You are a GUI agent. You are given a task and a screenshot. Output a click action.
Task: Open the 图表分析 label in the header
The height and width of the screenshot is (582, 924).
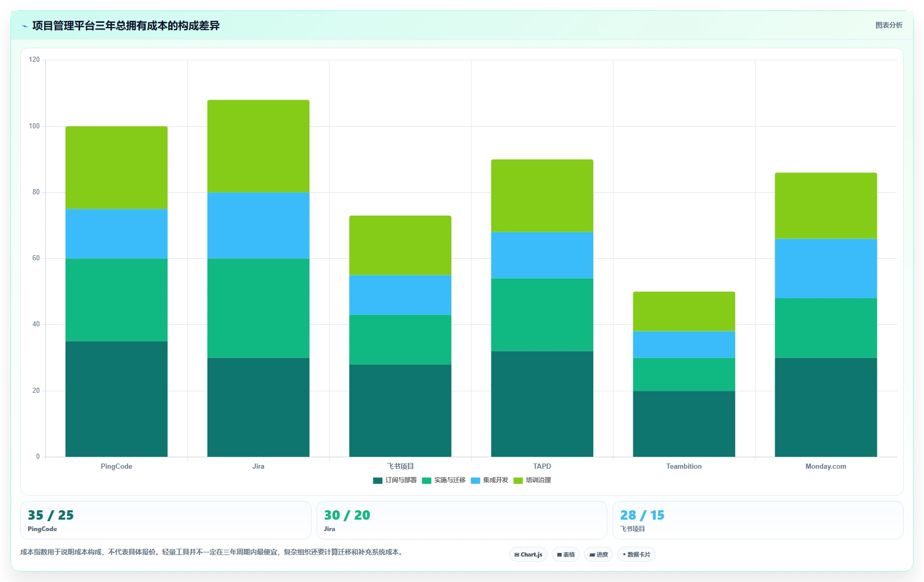click(x=889, y=25)
